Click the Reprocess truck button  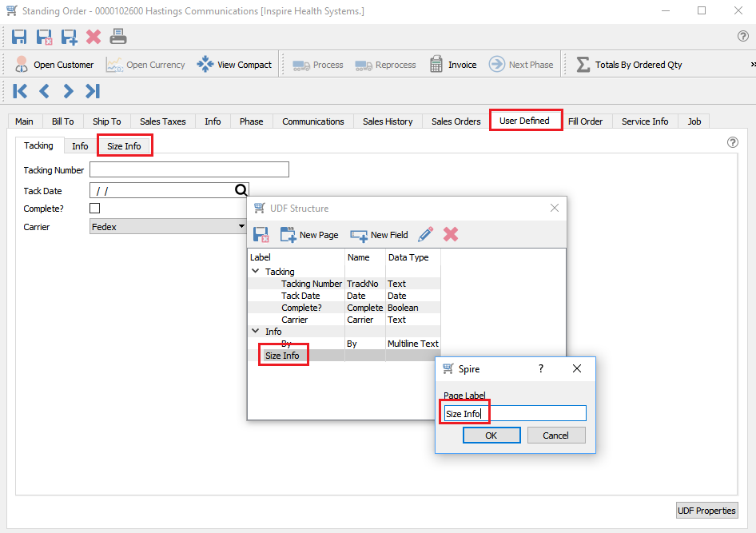tap(385, 65)
